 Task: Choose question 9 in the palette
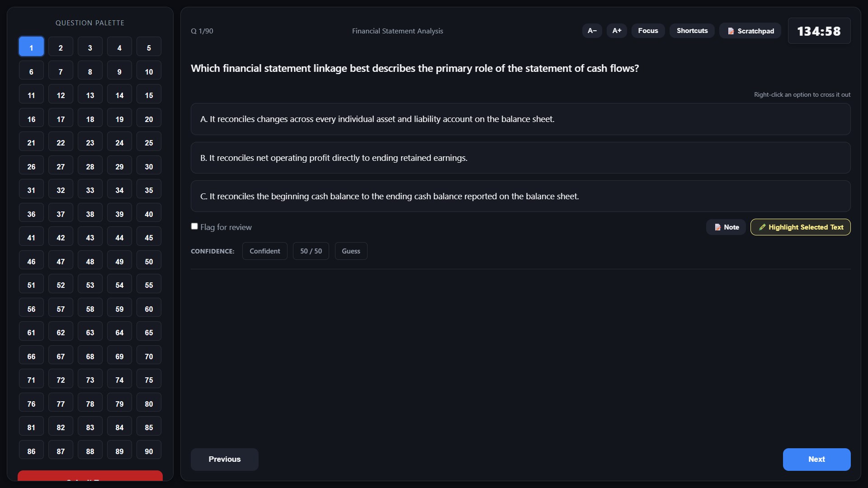click(119, 71)
